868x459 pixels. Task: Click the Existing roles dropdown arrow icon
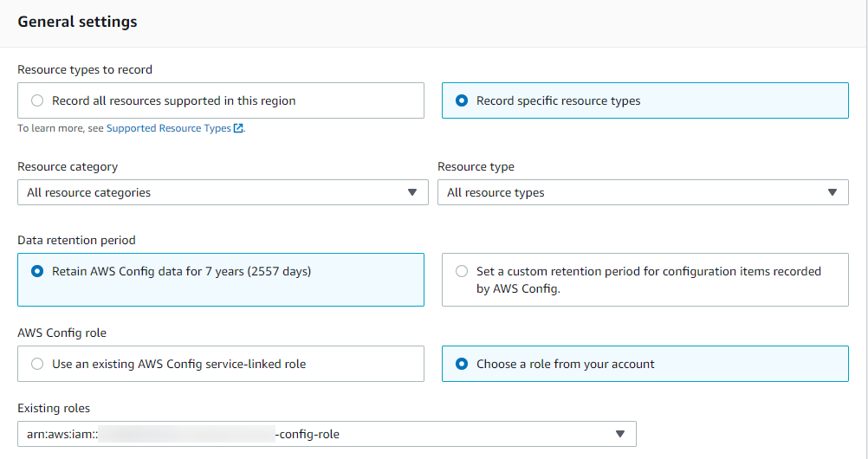pyautogui.click(x=620, y=434)
